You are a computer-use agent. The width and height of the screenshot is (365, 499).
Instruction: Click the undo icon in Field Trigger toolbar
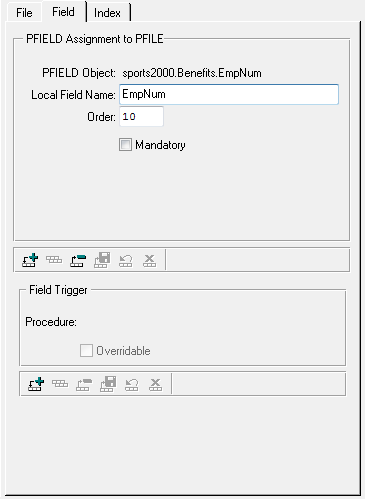coord(132,384)
